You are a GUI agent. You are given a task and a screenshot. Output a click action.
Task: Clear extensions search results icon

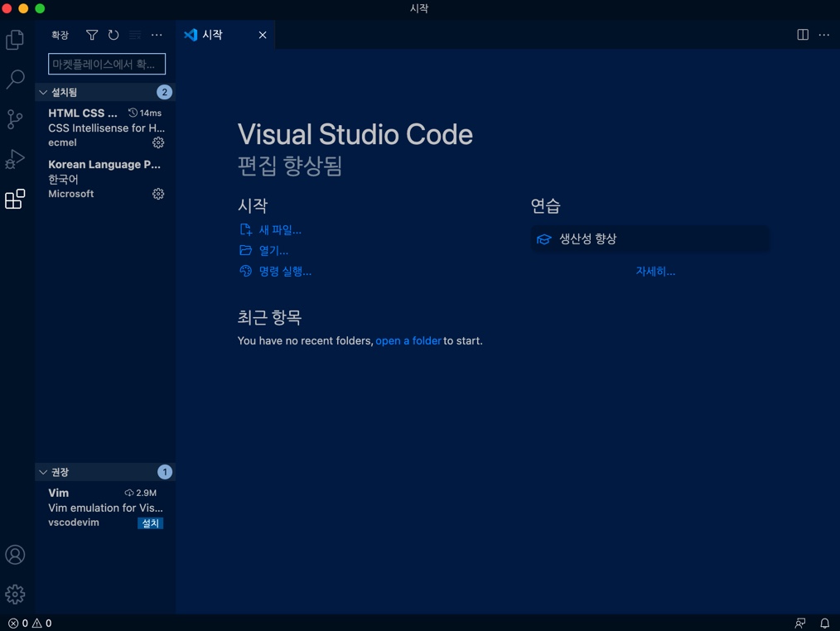click(135, 35)
